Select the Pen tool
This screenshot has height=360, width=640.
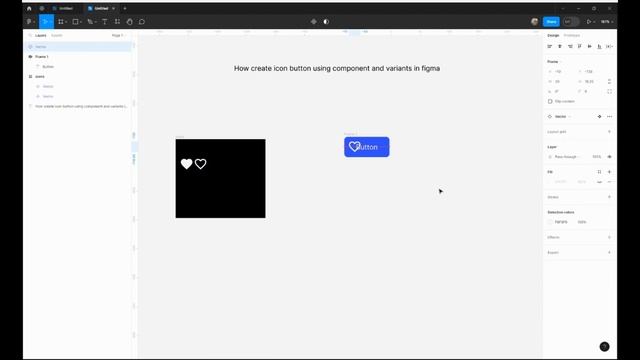click(90, 22)
